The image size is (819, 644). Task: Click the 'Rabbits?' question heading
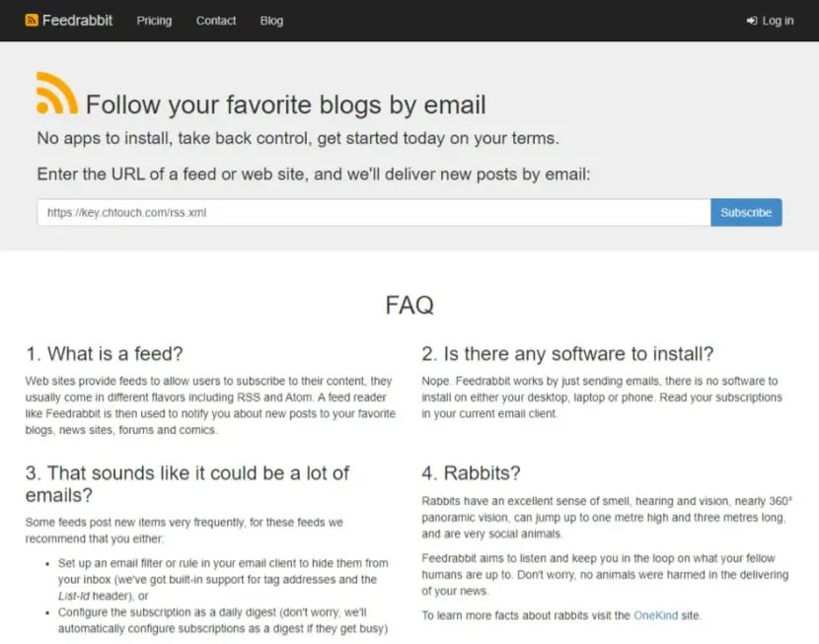471,472
